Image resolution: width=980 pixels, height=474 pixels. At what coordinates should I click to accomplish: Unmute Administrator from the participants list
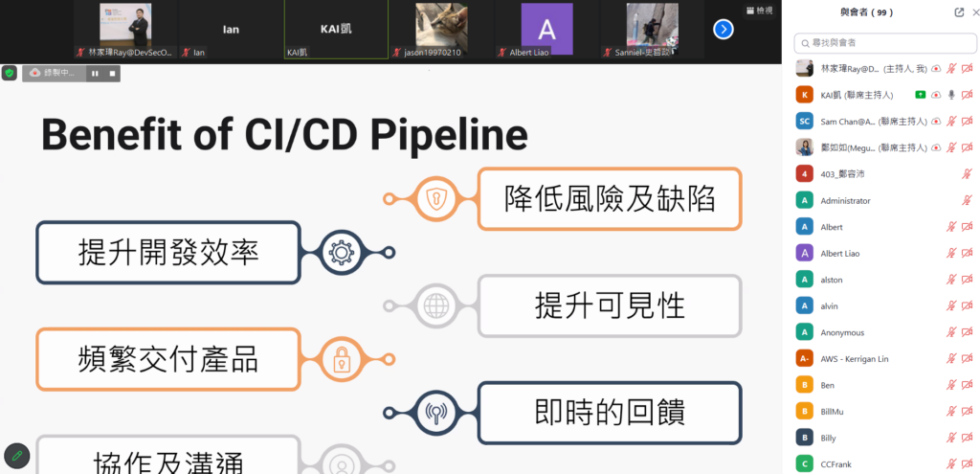point(968,200)
